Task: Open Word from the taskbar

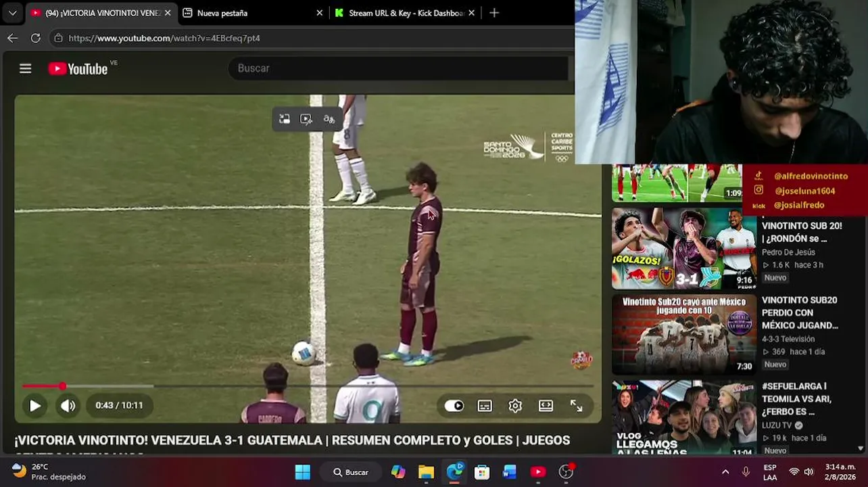Action: (510, 472)
